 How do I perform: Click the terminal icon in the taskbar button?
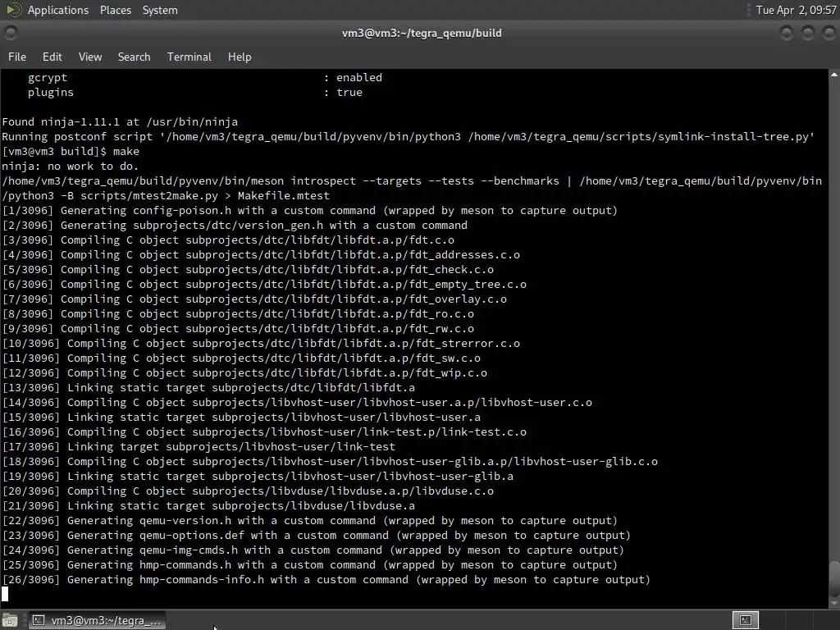[38, 620]
